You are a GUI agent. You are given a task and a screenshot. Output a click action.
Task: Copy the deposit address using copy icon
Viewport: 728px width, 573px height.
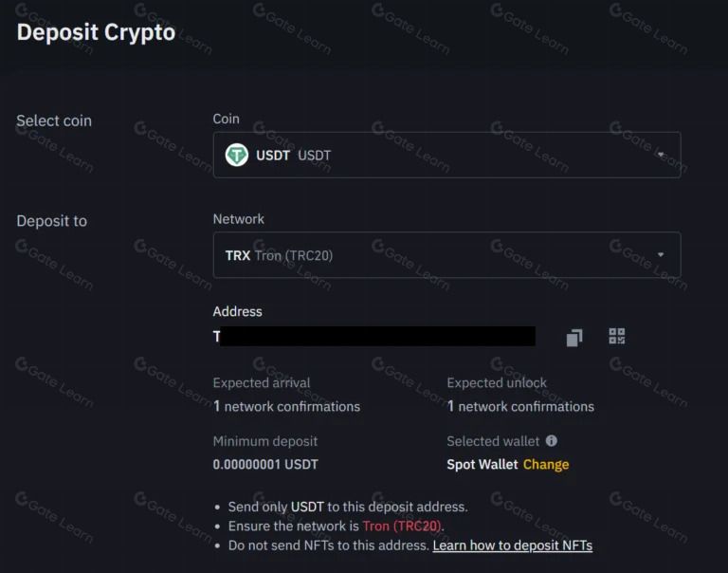point(574,338)
